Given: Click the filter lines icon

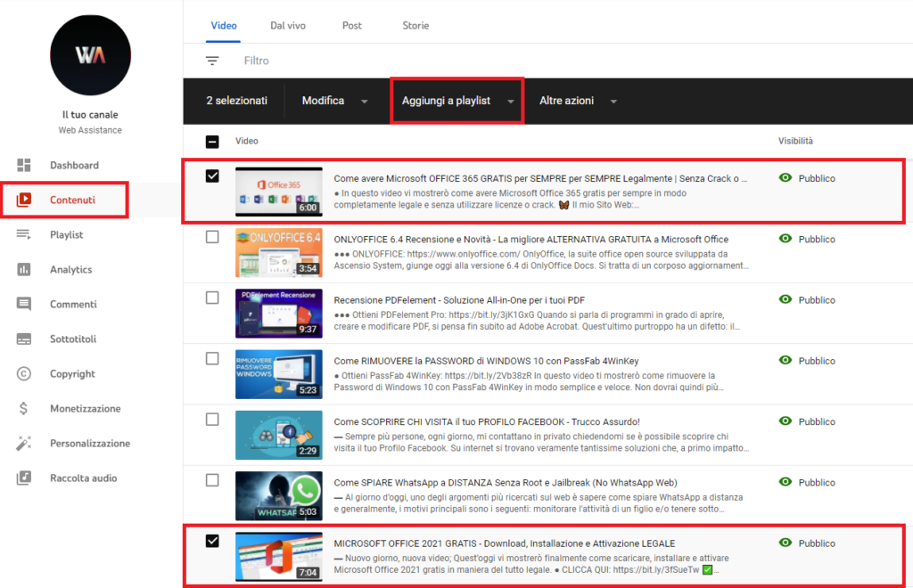Looking at the screenshot, I should click(x=212, y=61).
